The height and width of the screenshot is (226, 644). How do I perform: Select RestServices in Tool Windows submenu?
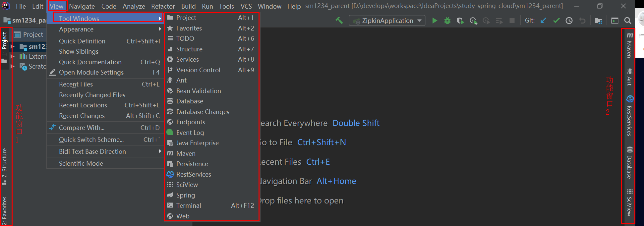click(211, 174)
